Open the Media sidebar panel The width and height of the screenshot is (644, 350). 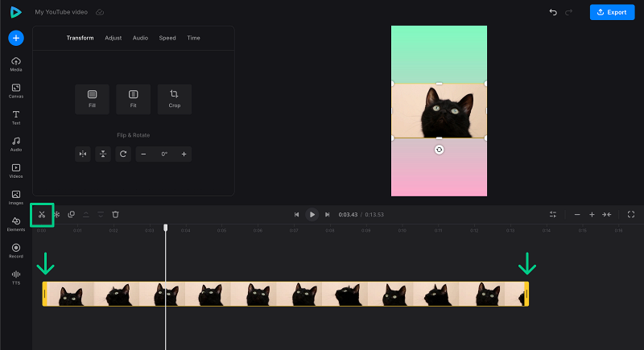[x=16, y=64]
